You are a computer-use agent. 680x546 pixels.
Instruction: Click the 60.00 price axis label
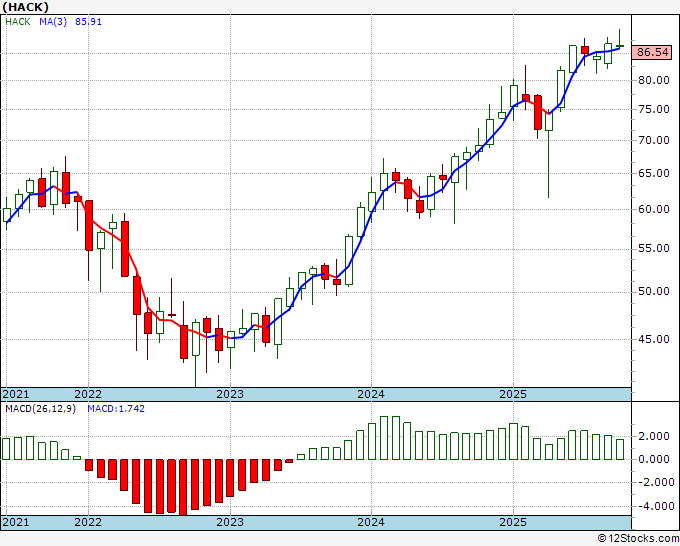click(x=654, y=209)
